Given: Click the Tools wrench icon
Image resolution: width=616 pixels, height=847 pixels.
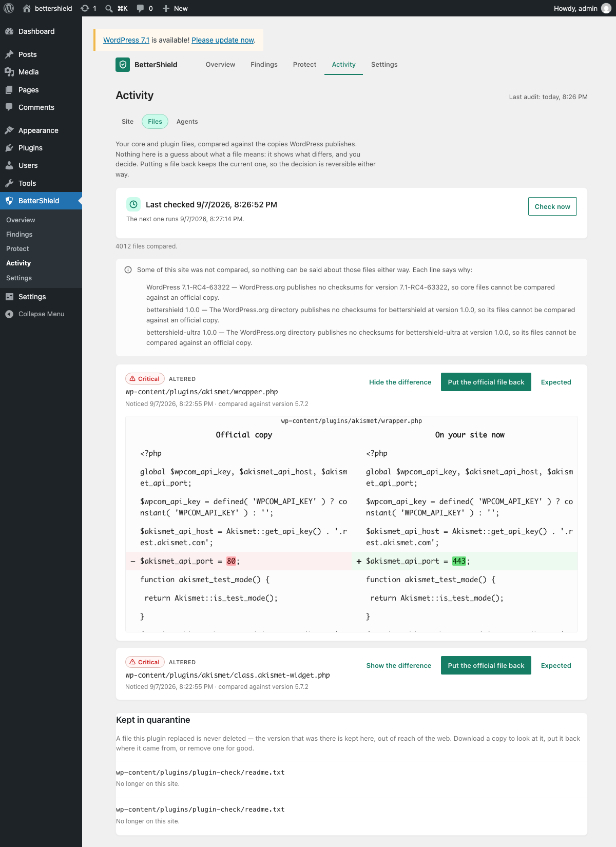Looking at the screenshot, I should pos(9,183).
